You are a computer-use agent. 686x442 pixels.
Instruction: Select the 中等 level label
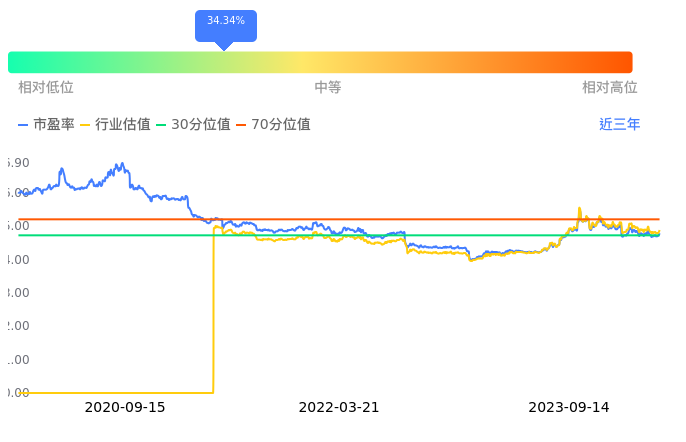328,88
